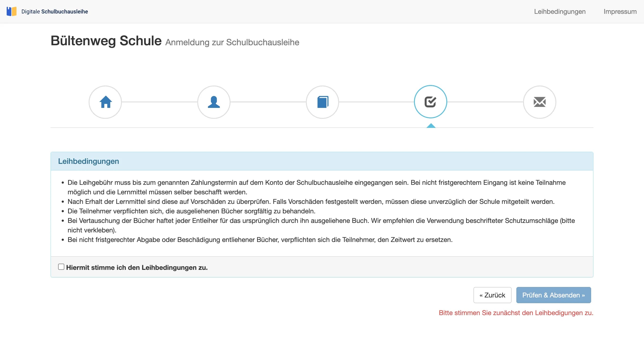Go back using the 'Zurück' button
The width and height of the screenshot is (644, 362).
[492, 295]
